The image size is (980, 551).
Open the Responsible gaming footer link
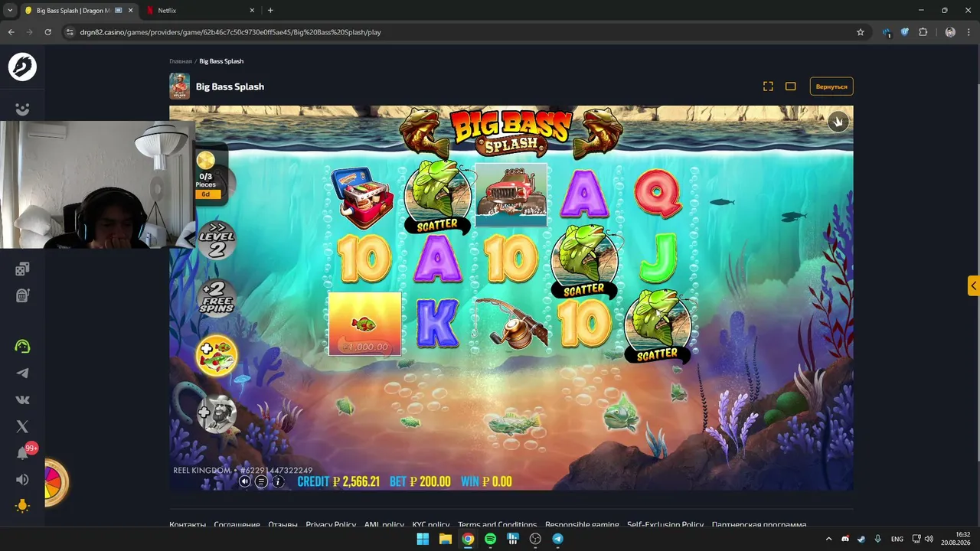pyautogui.click(x=582, y=525)
